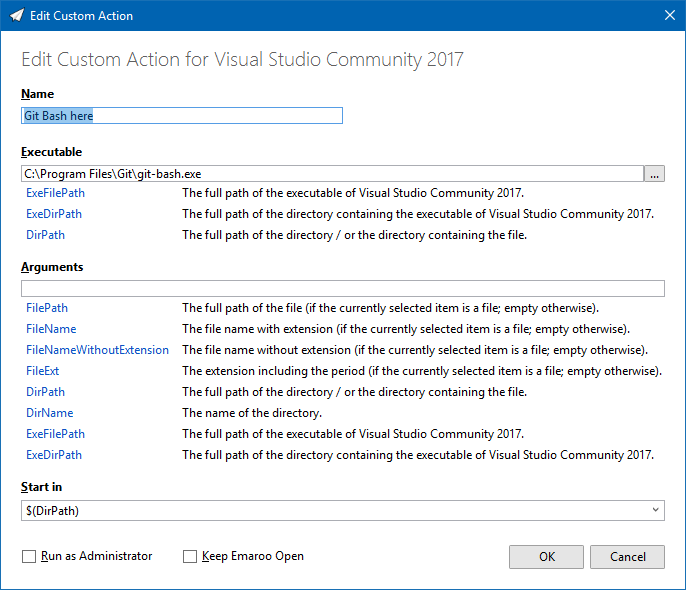Insert FileExt variable into Arguments

(42, 371)
